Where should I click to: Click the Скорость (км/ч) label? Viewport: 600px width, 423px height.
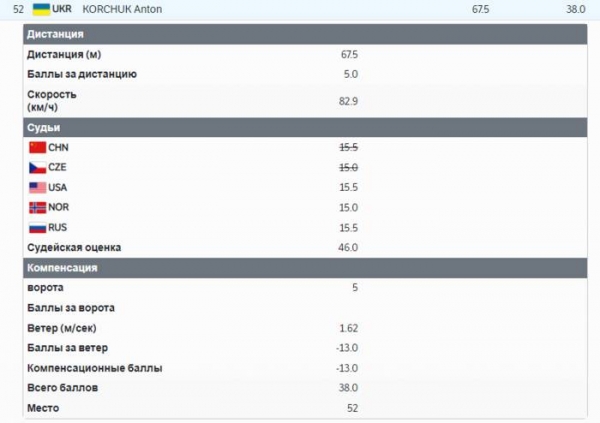[x=52, y=101]
